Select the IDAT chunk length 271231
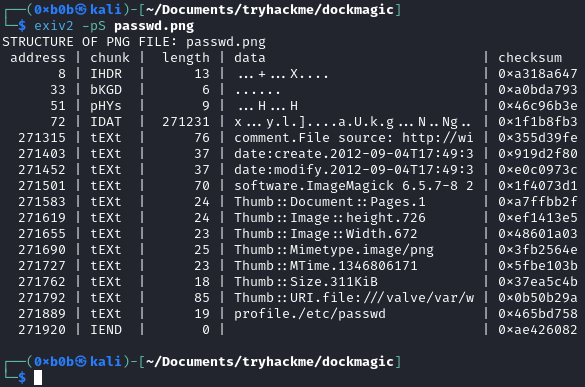Image resolution: width=585 pixels, height=387 pixels. (x=186, y=122)
